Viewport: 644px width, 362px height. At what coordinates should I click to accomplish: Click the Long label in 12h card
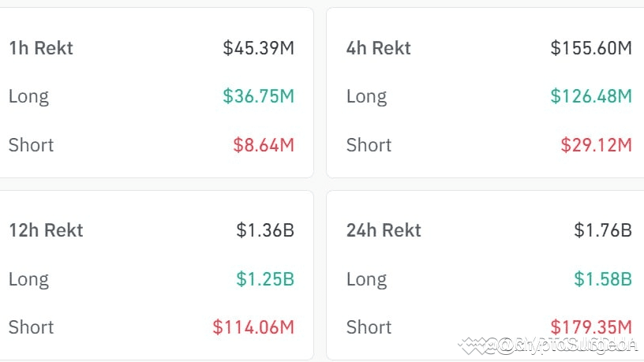(x=28, y=279)
